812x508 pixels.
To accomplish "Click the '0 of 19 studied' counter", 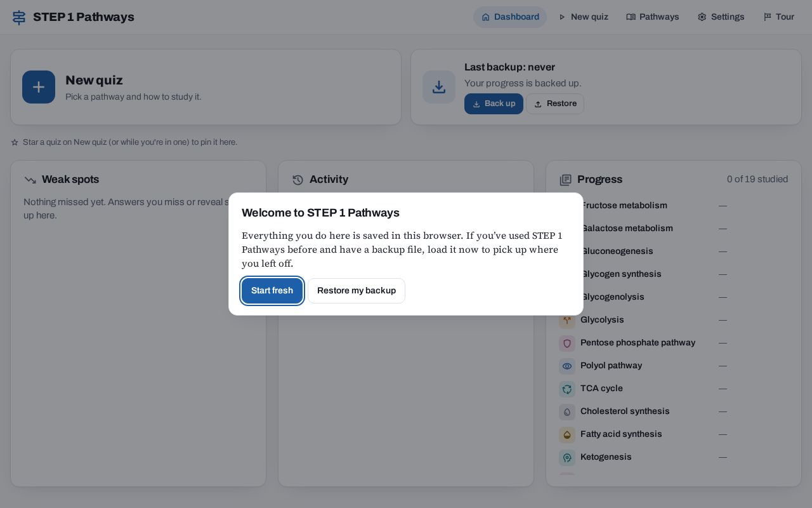I will 757,180.
